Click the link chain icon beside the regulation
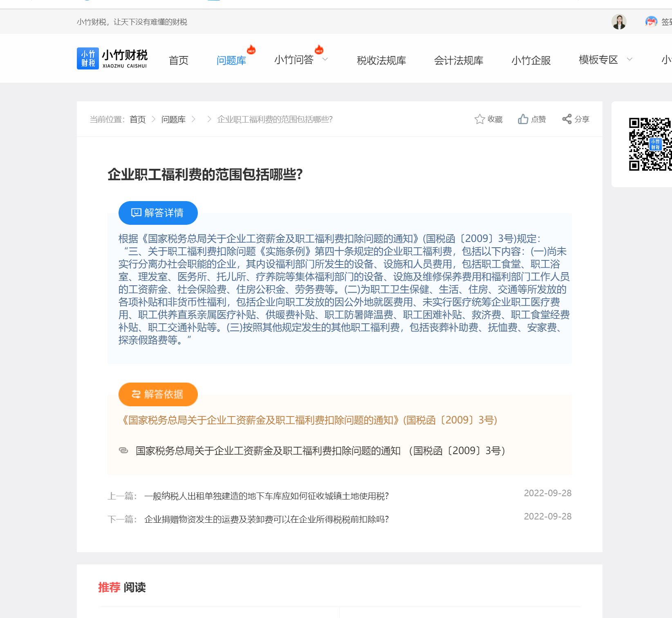Screen dimensions: 672x618 pyautogui.click(x=123, y=450)
